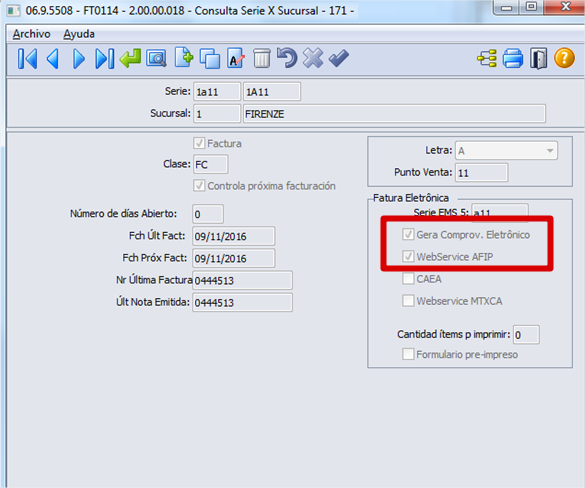Enable Webservice MTXCA checkbox
The width and height of the screenshot is (585, 488).
point(408,300)
